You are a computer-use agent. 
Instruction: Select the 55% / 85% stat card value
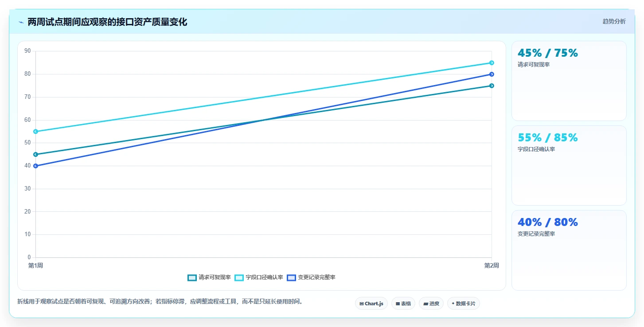[548, 138]
